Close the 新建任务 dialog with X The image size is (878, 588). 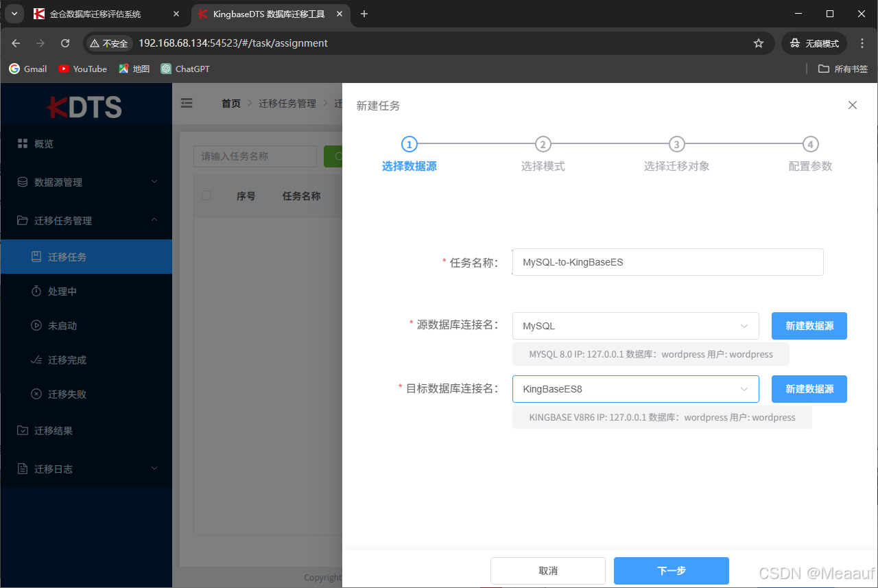tap(853, 105)
